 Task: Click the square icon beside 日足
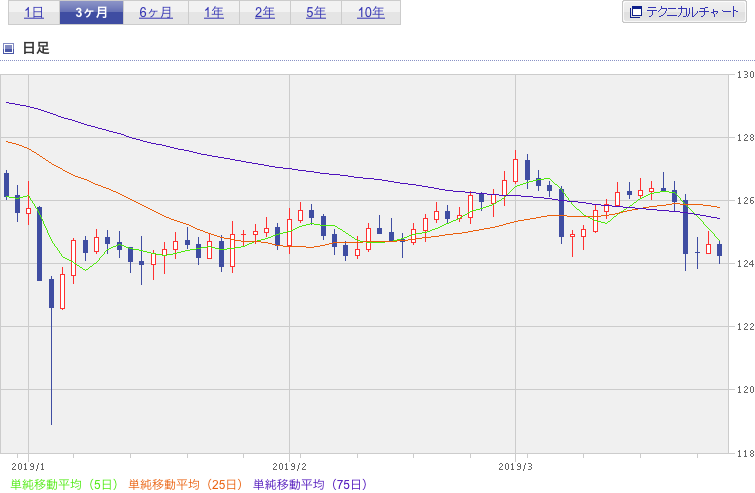(8, 48)
